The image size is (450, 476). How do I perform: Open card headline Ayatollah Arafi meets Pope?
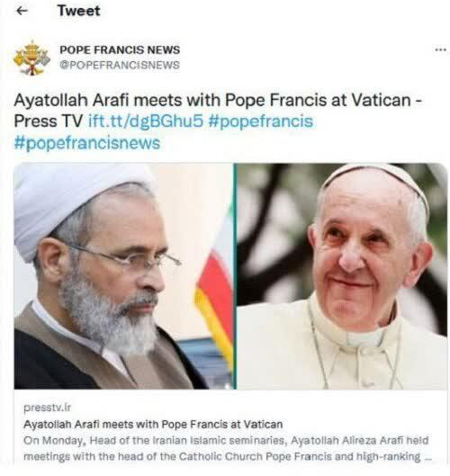point(153,424)
